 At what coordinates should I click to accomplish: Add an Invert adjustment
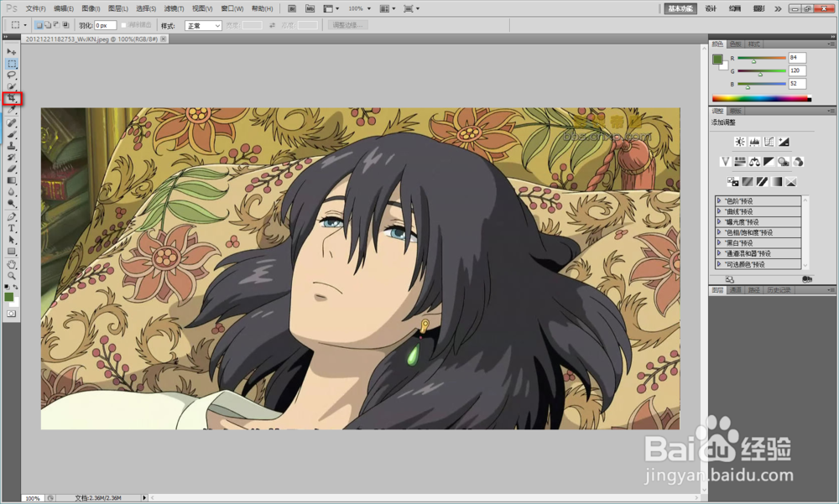click(733, 182)
